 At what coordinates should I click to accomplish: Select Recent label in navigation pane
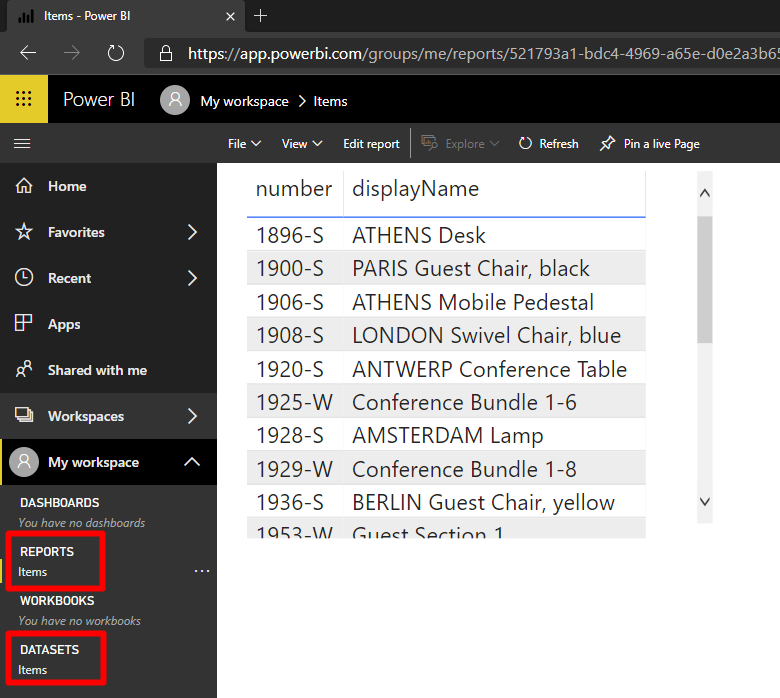[69, 278]
